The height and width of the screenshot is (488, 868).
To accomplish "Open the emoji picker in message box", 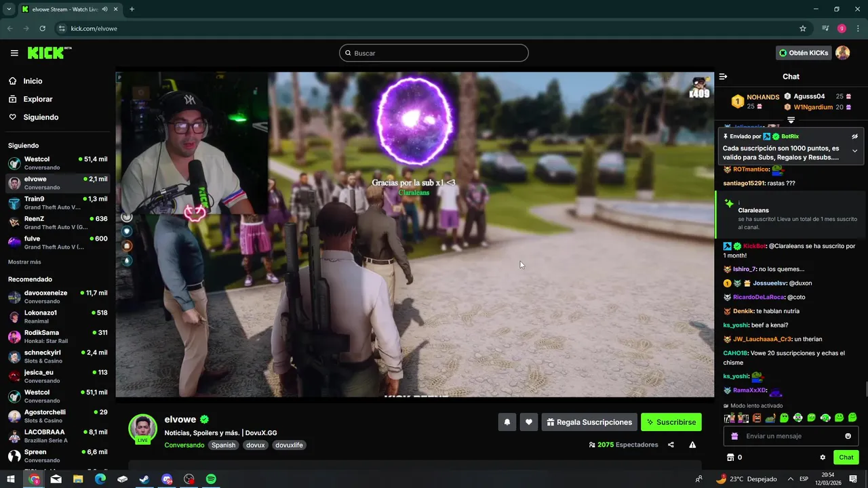I will coord(848,436).
